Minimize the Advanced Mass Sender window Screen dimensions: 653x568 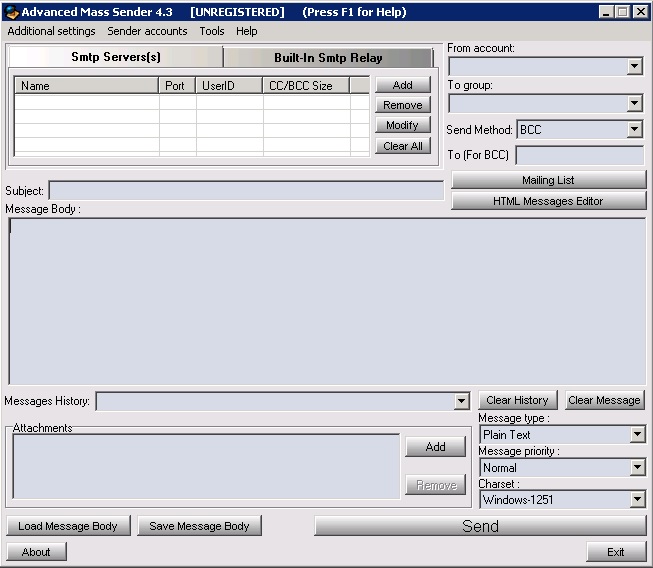pyautogui.click(x=606, y=12)
